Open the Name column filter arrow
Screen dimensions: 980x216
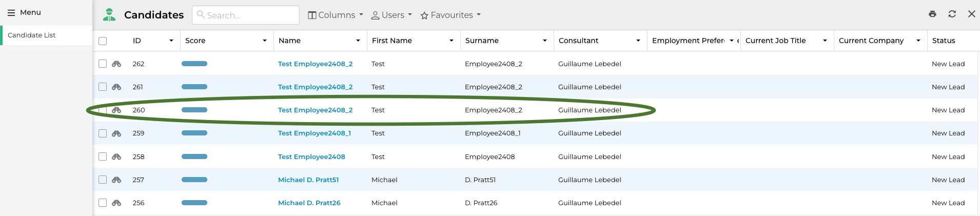pos(358,41)
